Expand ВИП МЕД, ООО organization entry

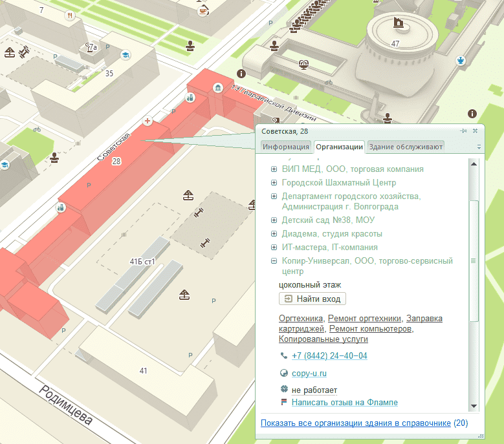tap(274, 169)
